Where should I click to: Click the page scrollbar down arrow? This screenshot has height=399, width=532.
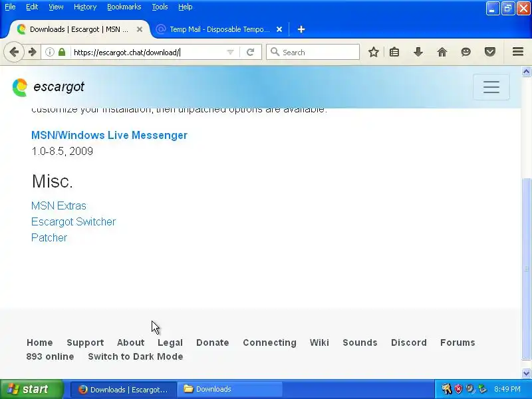(x=526, y=373)
